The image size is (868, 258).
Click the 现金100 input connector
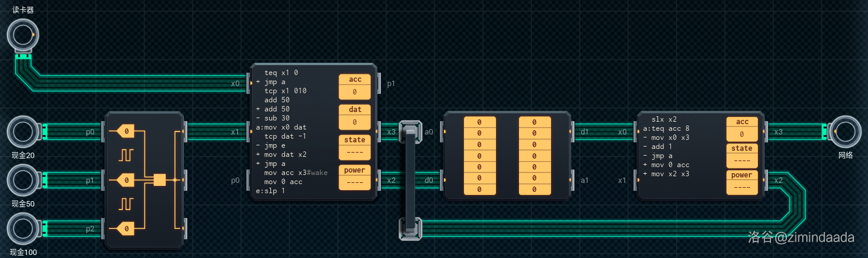23,228
